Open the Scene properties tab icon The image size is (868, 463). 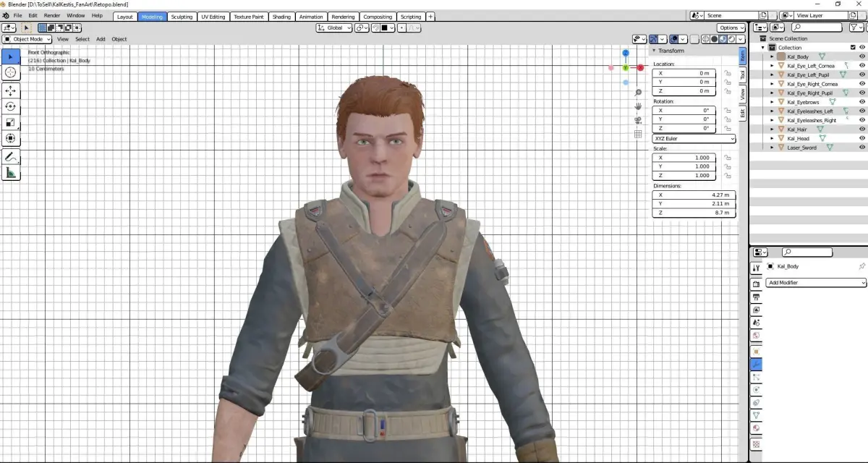(756, 323)
